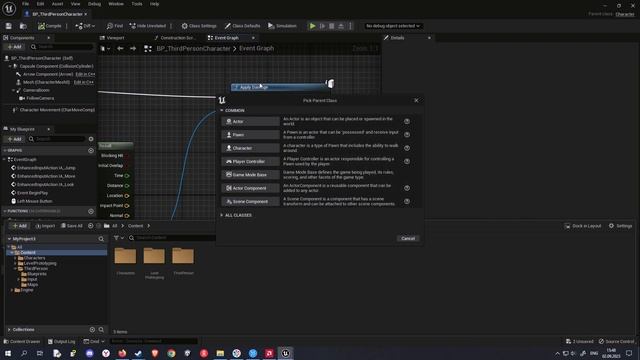Collapse the EventGraph tree item

point(5,160)
